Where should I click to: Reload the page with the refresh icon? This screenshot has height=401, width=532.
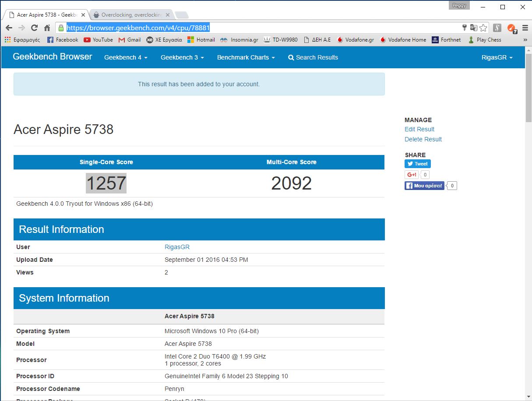tap(34, 28)
